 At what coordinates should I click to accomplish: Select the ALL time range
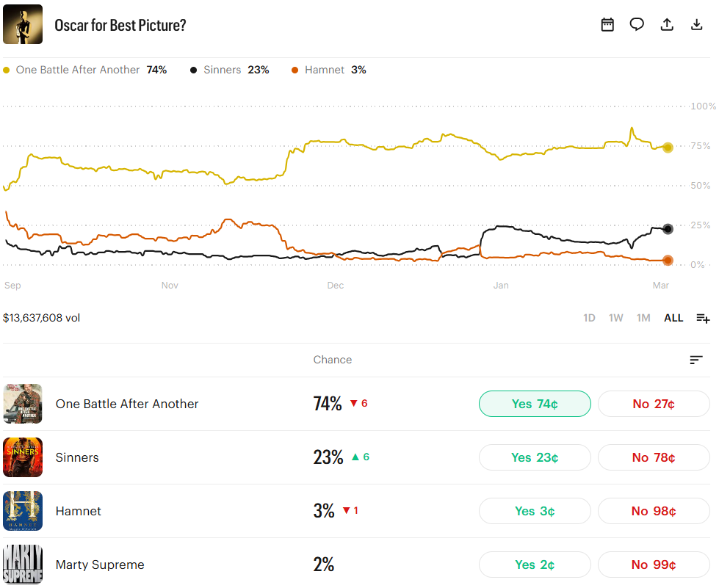pos(673,318)
